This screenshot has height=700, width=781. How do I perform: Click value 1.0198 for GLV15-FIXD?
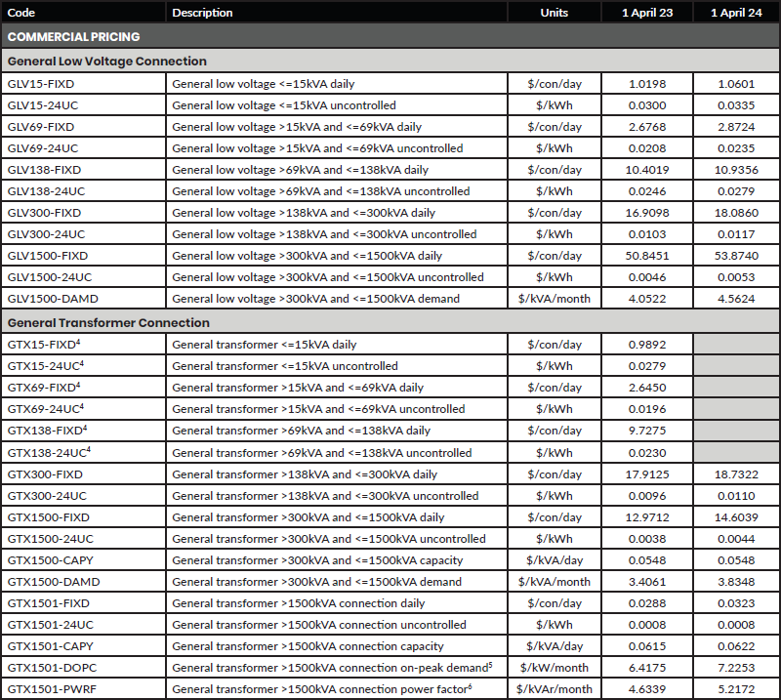pyautogui.click(x=647, y=84)
